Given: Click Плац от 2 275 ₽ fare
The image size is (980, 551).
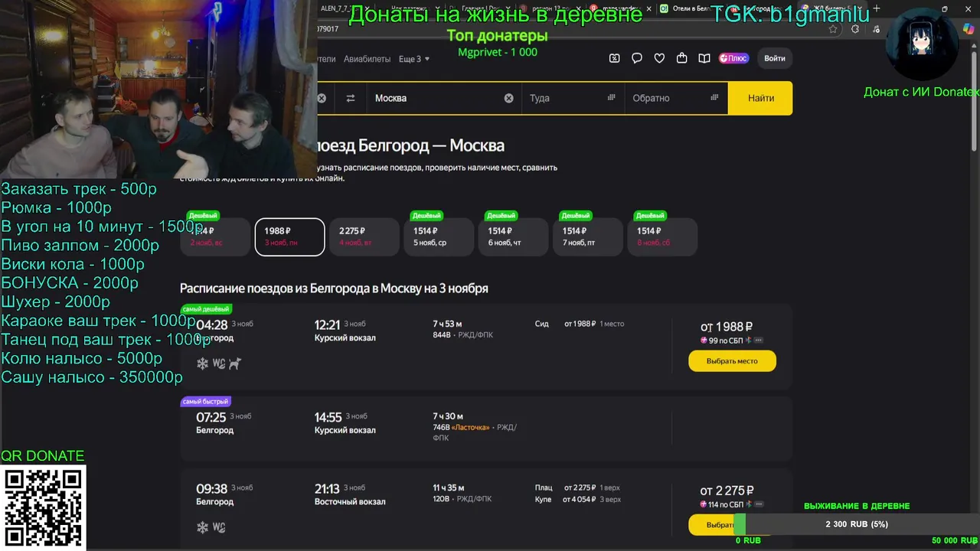Looking at the screenshot, I should click(577, 487).
